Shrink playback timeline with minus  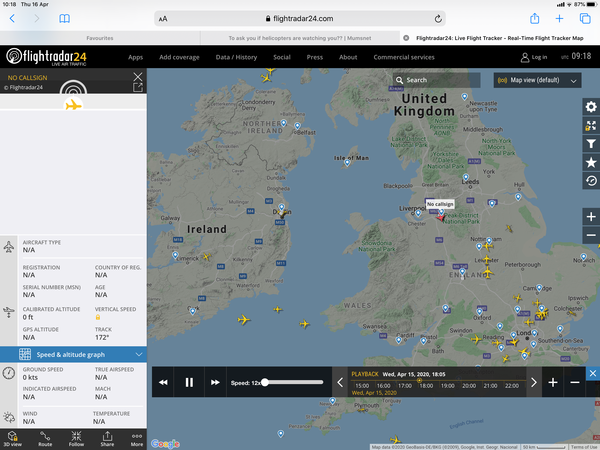575,382
